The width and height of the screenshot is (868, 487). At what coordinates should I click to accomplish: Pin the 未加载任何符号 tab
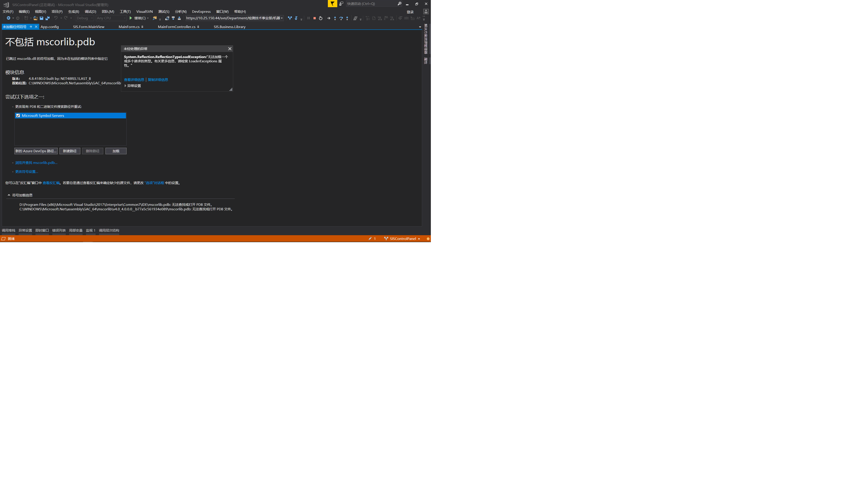pyautogui.click(x=31, y=27)
